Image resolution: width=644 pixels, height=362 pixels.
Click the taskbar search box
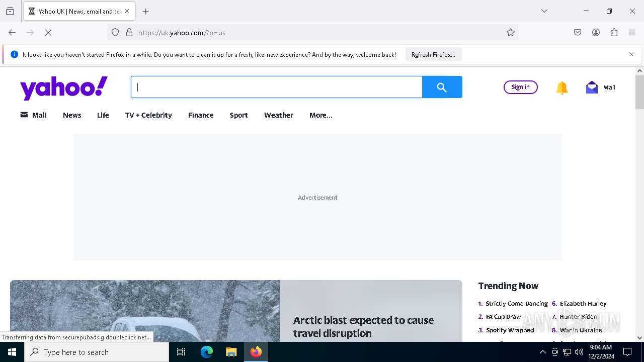pos(97,352)
